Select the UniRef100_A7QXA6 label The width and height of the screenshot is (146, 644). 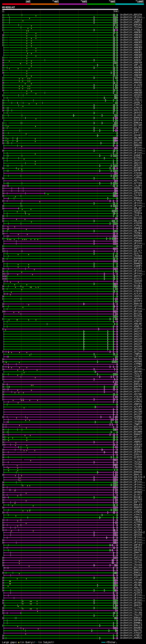click(131, 173)
